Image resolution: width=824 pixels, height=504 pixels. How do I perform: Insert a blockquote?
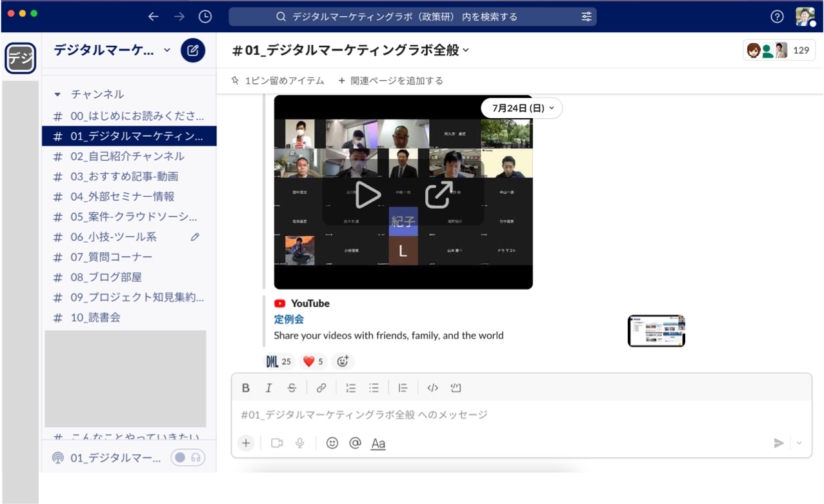[403, 388]
